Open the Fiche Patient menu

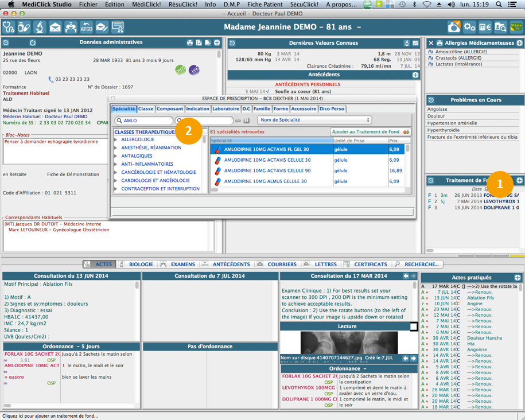coord(265,4)
